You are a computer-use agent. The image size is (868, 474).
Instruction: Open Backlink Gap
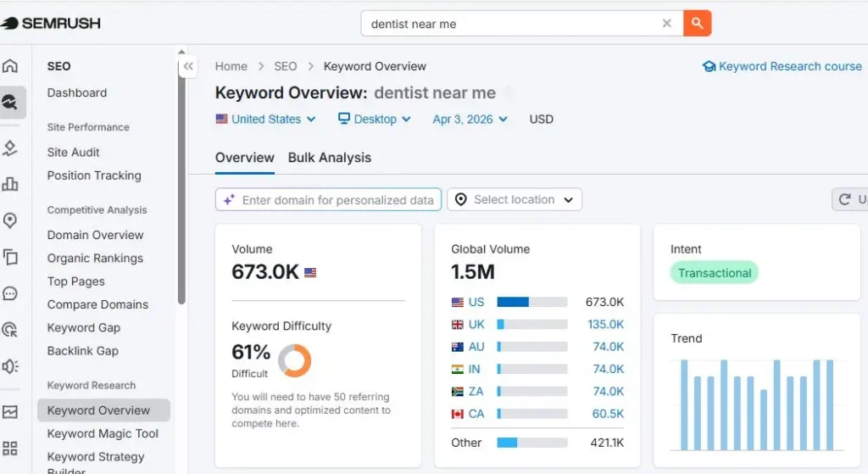[82, 351]
